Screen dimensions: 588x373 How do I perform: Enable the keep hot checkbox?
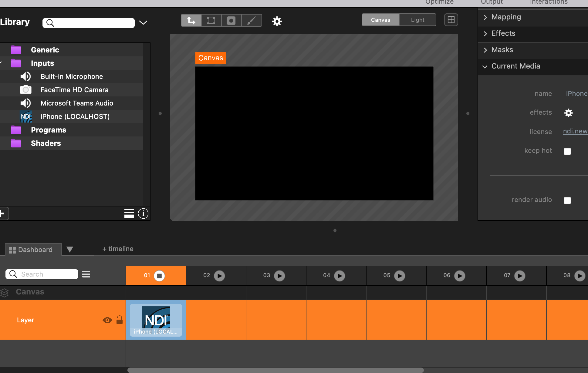[x=567, y=151]
